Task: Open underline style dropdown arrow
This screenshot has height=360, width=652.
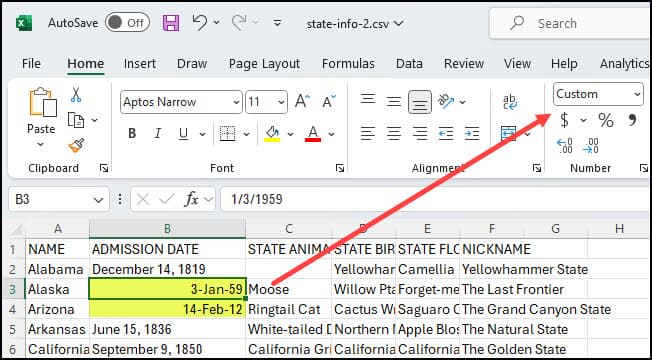Action: coord(203,134)
